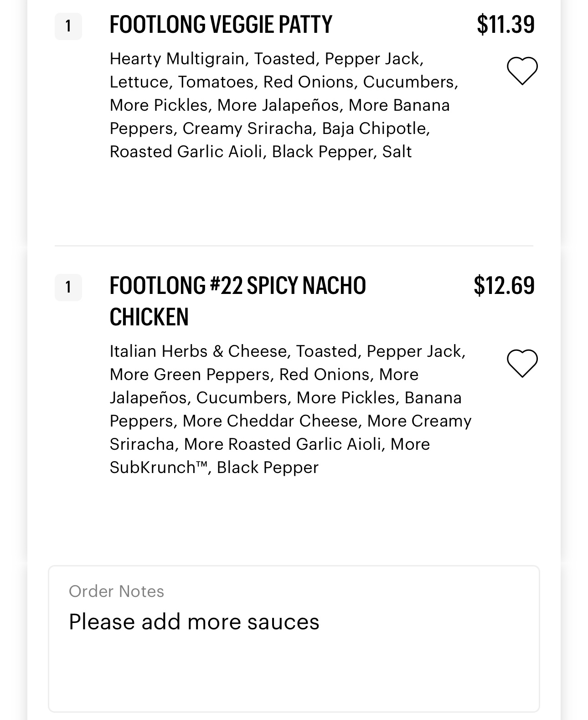Click the "Roasted Garlic Aioli, Black Pepper, Salt" line

[x=260, y=152]
